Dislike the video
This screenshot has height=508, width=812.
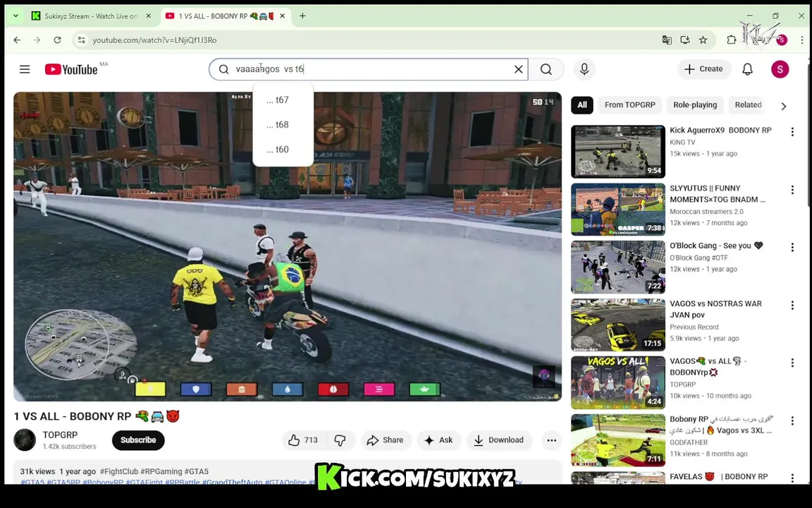click(340, 440)
